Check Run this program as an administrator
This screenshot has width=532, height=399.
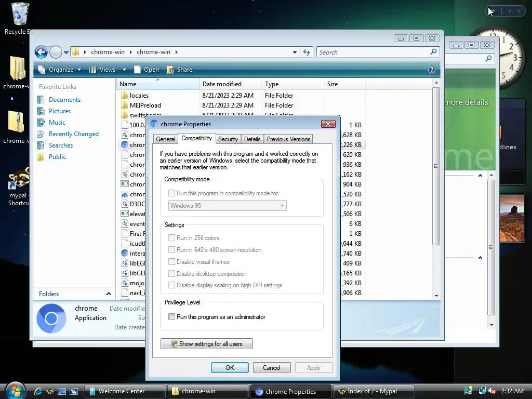171,316
